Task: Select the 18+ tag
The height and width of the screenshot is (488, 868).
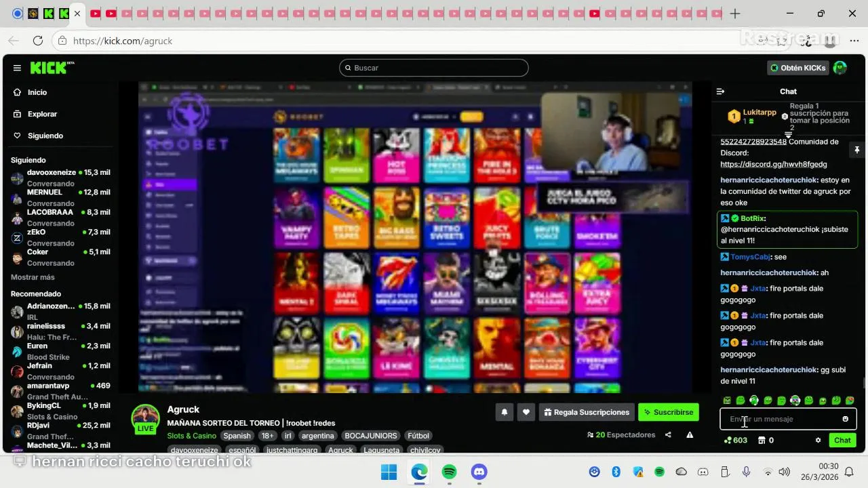Action: pyautogui.click(x=268, y=436)
